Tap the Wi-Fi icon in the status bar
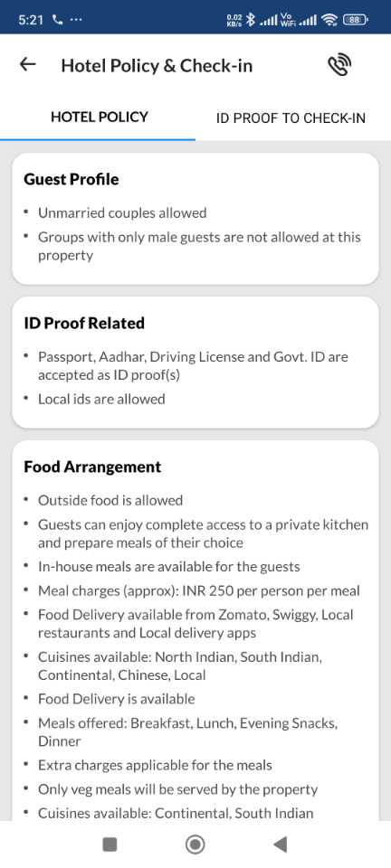Screen dimensions: 391x868 tap(330, 20)
